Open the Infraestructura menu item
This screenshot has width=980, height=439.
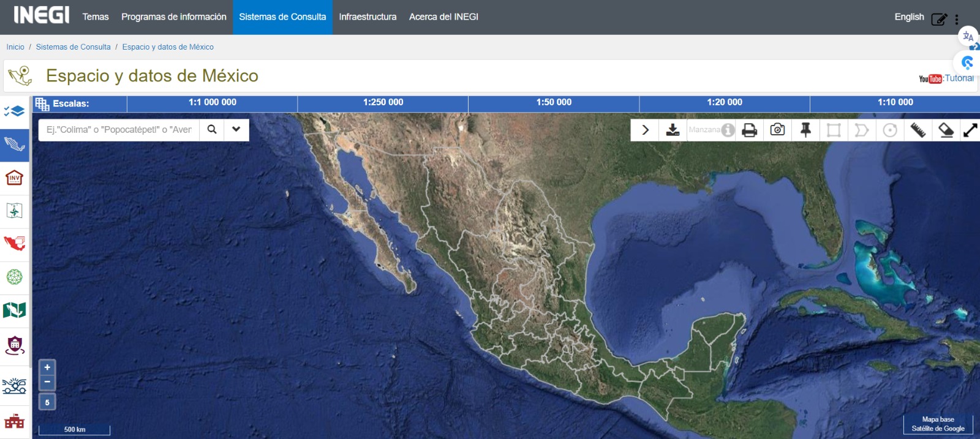tap(367, 17)
